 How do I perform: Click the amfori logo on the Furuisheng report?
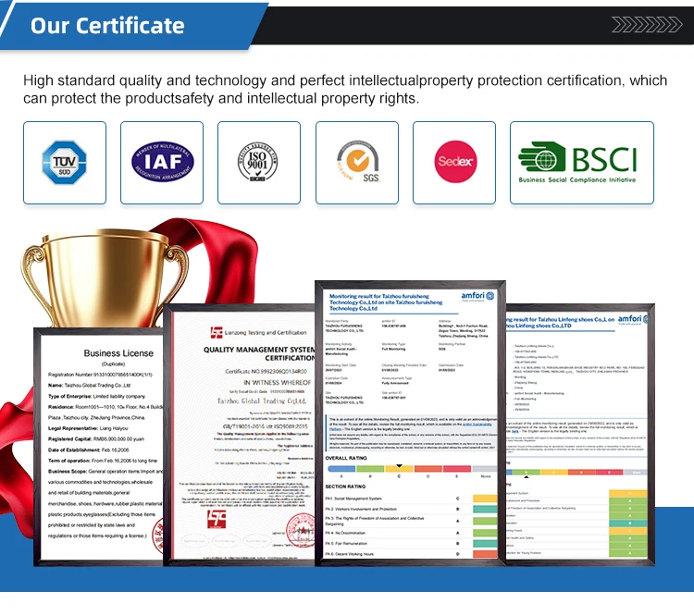(x=477, y=296)
